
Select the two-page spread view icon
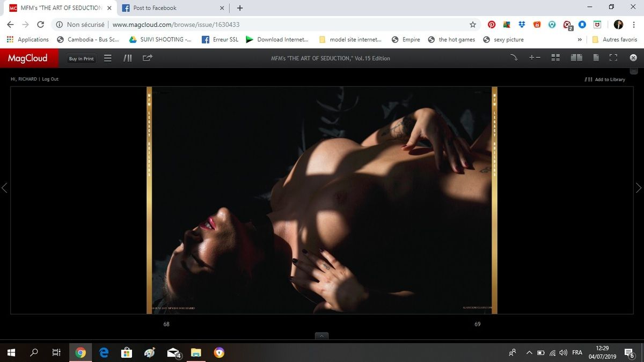(576, 58)
